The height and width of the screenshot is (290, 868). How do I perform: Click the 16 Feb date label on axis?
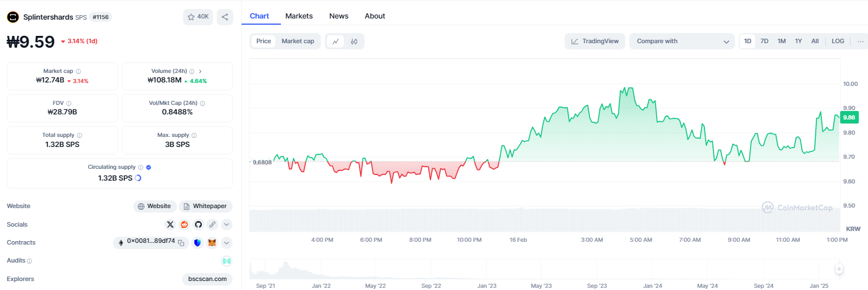pos(518,240)
